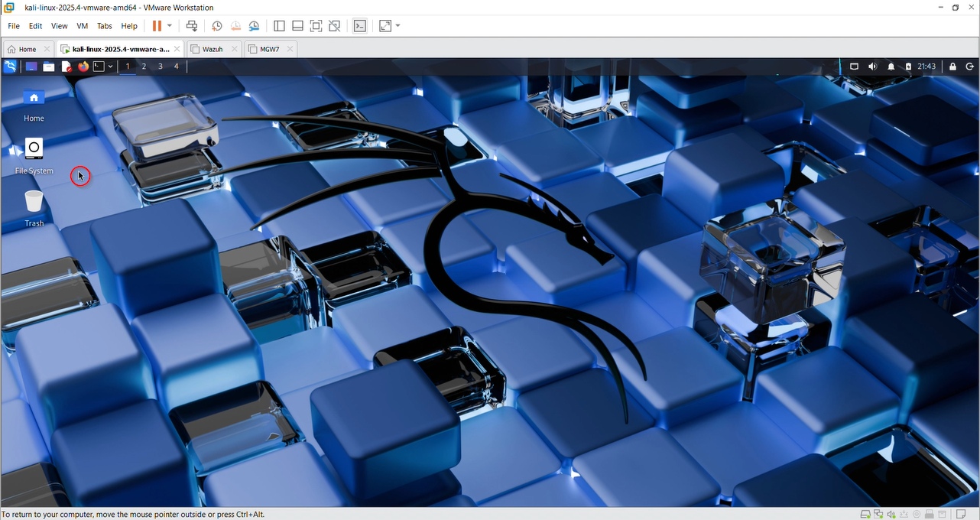Open the Kali notifications bell

[891, 67]
